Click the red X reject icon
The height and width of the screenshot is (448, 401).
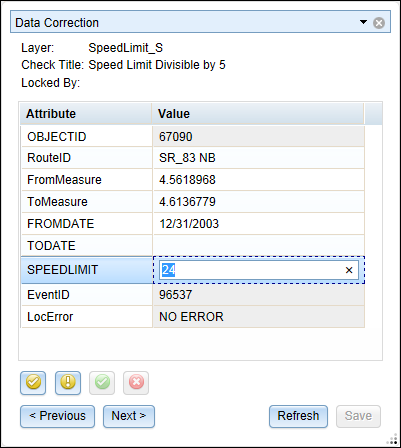point(136,383)
